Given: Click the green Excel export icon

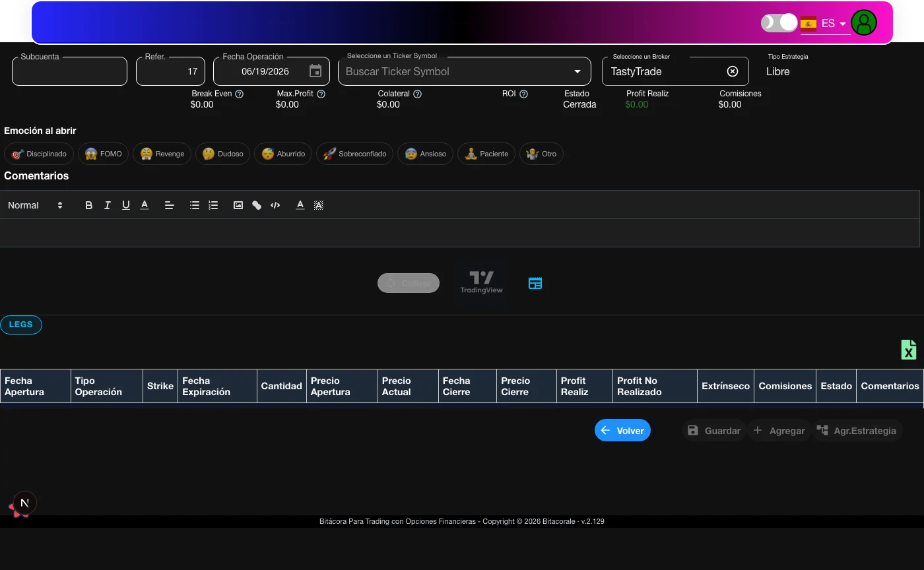Looking at the screenshot, I should coord(909,350).
